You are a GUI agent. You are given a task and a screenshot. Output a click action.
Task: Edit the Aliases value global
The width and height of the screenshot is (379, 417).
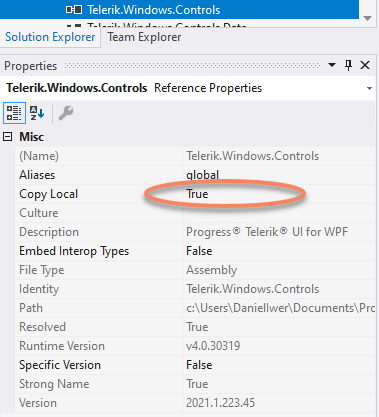pos(203,175)
